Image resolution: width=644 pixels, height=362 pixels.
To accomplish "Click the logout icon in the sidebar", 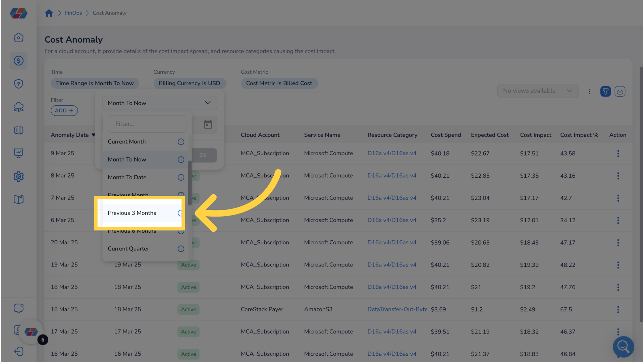I will coord(18,351).
